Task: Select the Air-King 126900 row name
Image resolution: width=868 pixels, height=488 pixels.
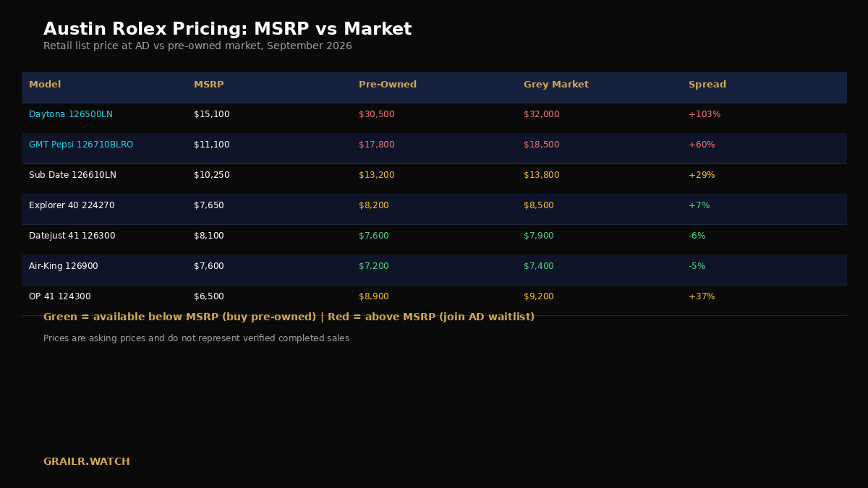Action: [64, 266]
